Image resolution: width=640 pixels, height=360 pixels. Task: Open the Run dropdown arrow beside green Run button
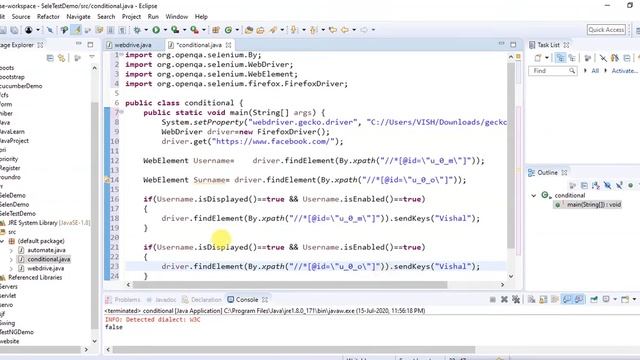click(165, 30)
